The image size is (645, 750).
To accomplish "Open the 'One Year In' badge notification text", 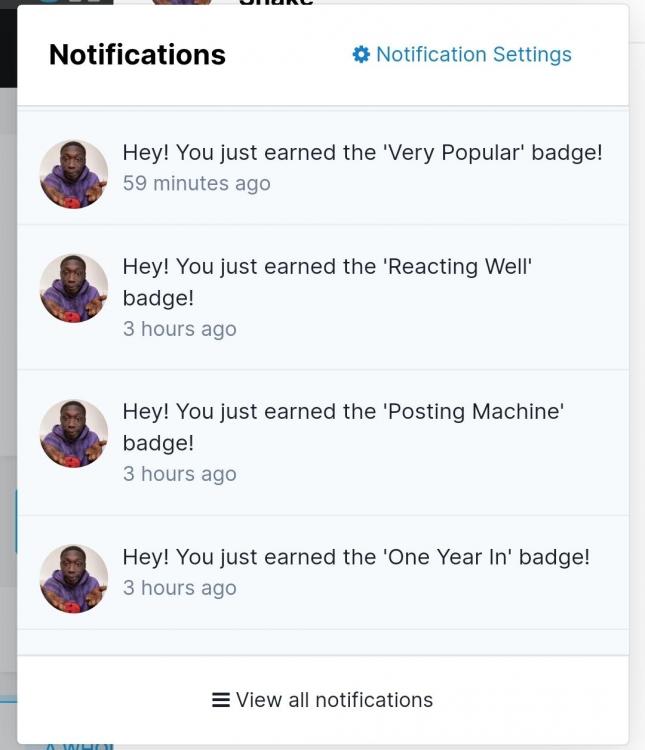I will 356,557.
